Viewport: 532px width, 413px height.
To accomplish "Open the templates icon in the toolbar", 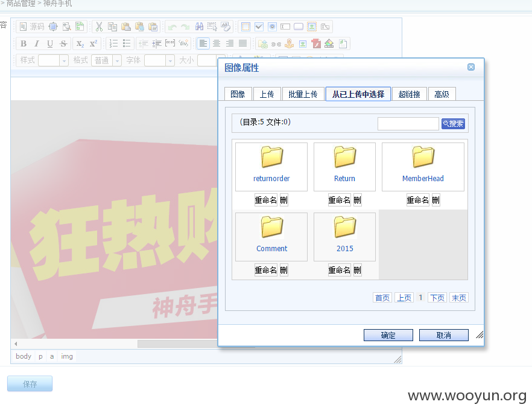I will pos(80,27).
